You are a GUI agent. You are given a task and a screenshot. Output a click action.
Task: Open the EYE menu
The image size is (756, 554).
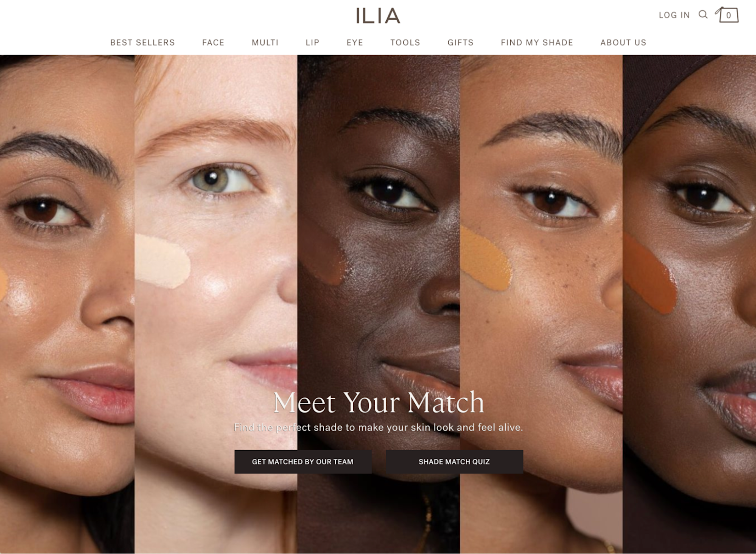click(x=355, y=42)
